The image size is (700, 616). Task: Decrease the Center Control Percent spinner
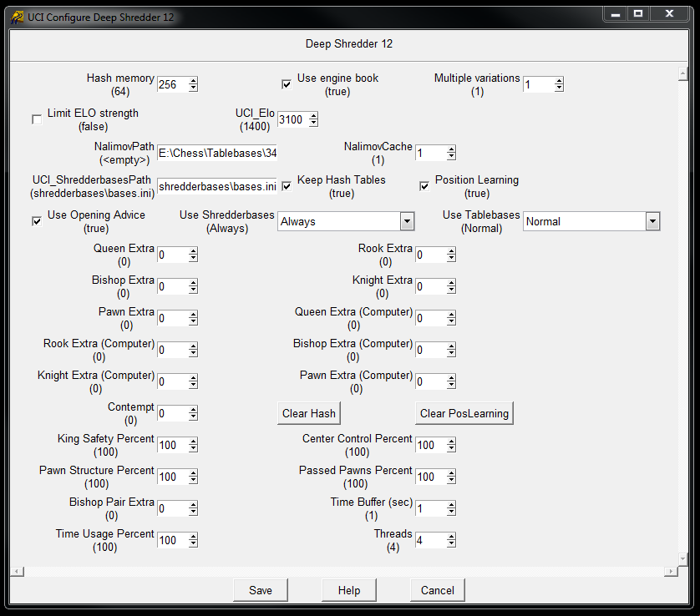coord(451,448)
